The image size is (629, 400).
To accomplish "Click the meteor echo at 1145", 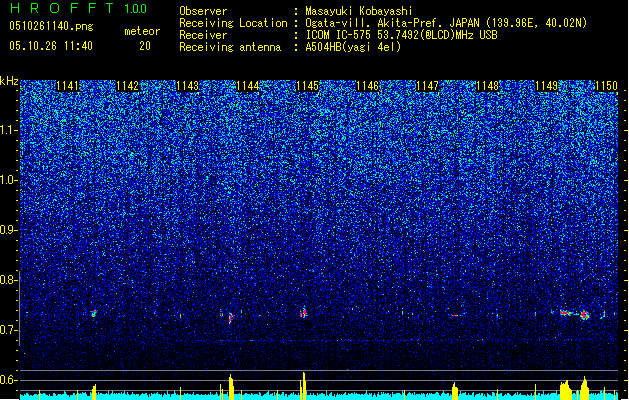I will pos(304,313).
